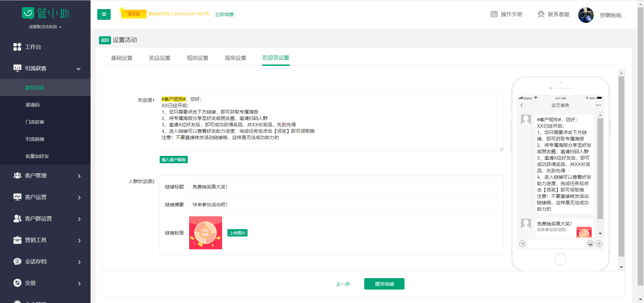This screenshot has height=303, width=644.
Task: Click the red link cover thumbnail
Action: 206,233
